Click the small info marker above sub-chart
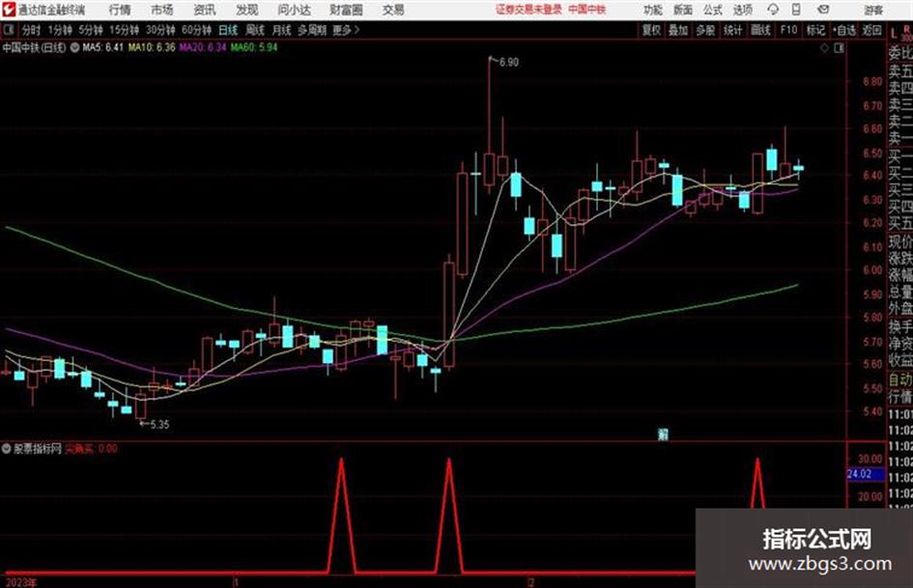The width and height of the screenshot is (913, 588). pos(663,434)
